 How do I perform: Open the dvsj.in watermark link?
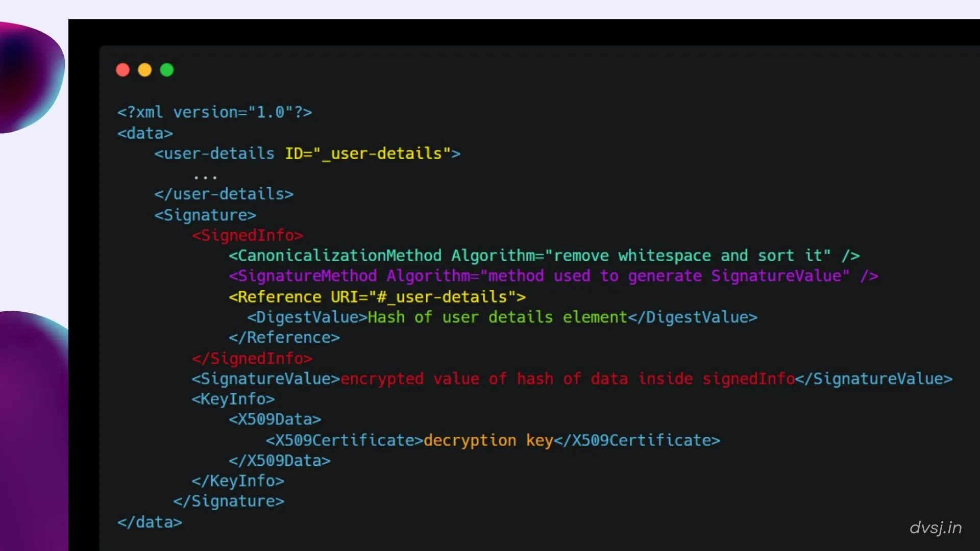pyautogui.click(x=936, y=528)
